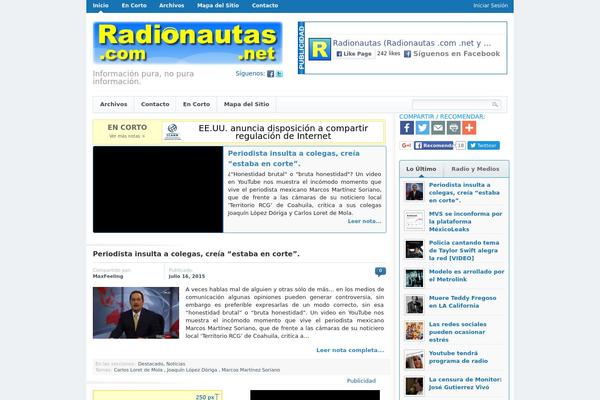This screenshot has height=400, width=600.
Task: Open the Inicio top menu item
Action: pyautogui.click(x=100, y=5)
